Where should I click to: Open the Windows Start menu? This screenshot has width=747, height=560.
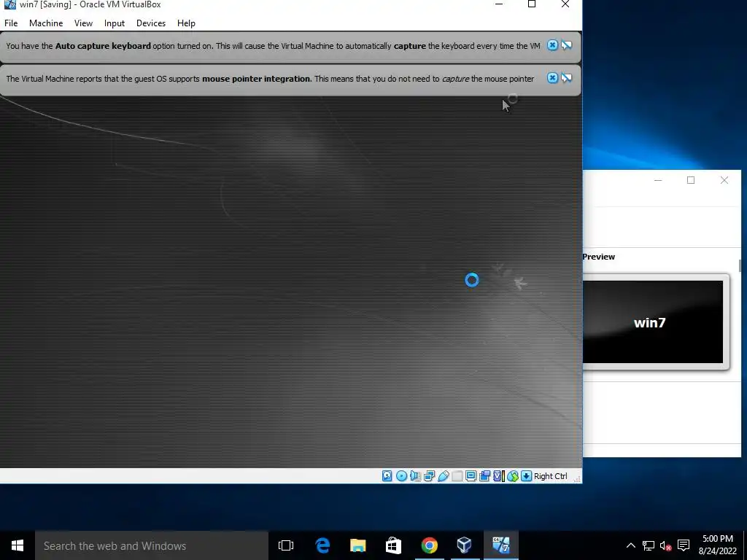pos(18,545)
